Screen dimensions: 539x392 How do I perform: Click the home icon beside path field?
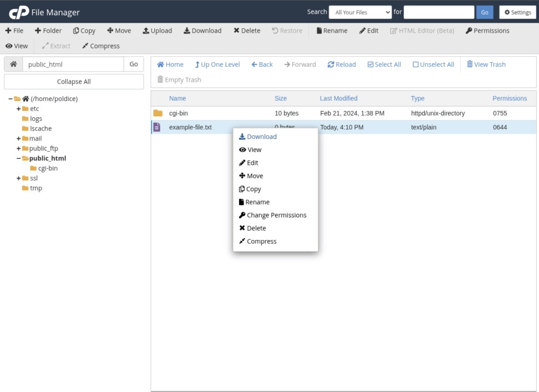pos(14,64)
